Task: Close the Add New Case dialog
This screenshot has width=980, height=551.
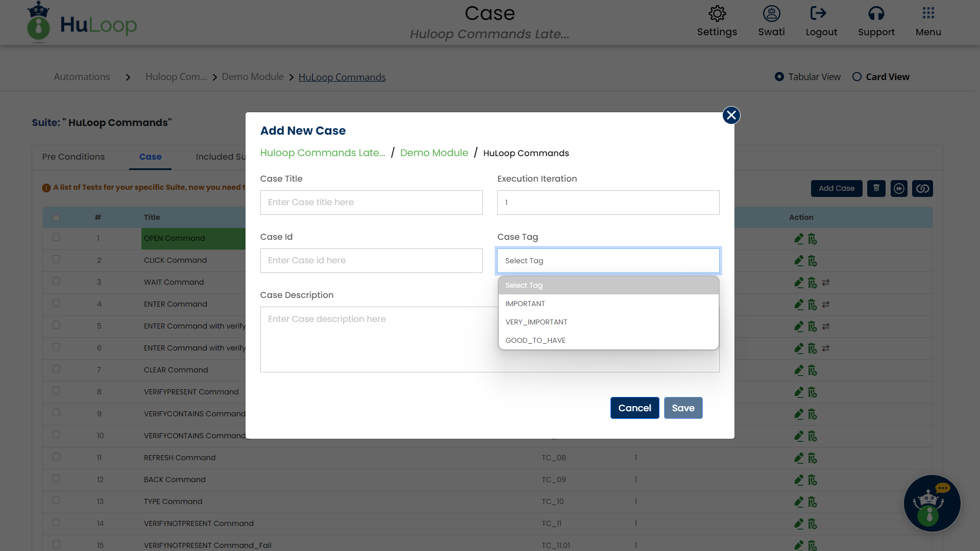Action: 731,115
